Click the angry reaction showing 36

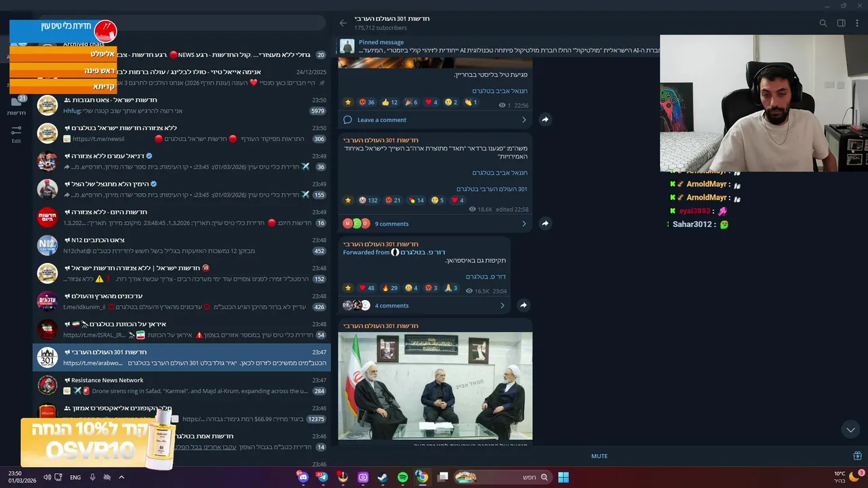point(366,102)
